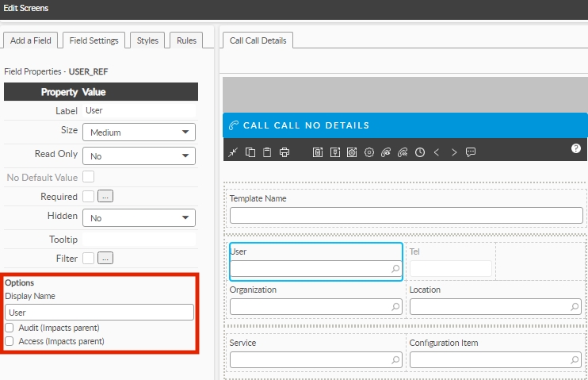Image resolution: width=588 pixels, height=380 pixels.
Task: Click the copy icon in call toolbar
Action: (x=250, y=152)
